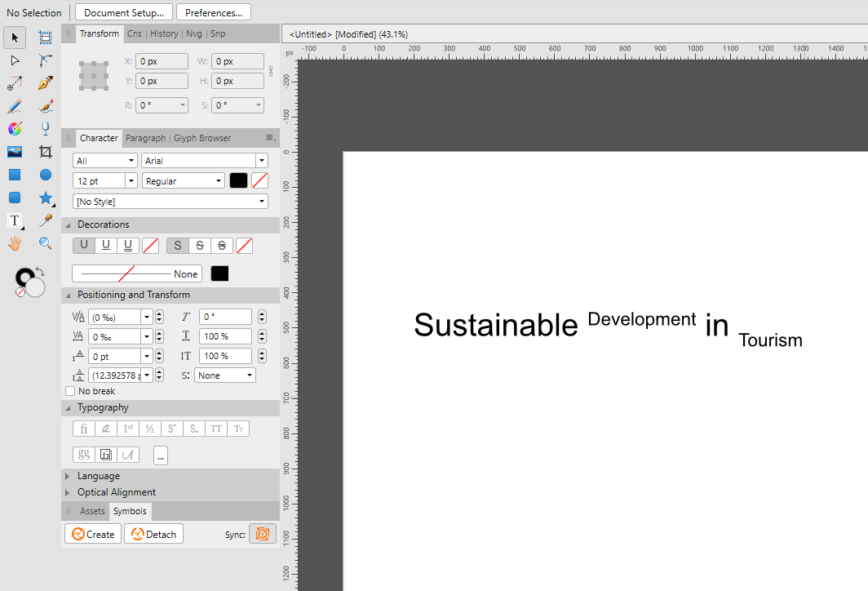
Task: Switch to the Paragraph tab
Action: [x=145, y=138]
